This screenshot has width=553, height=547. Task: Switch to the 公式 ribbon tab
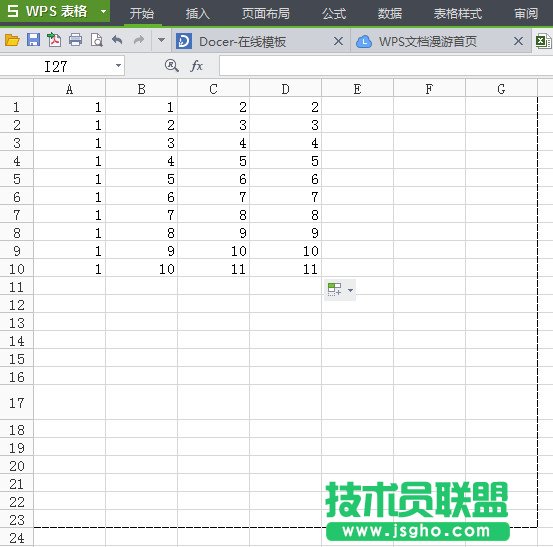pyautogui.click(x=334, y=13)
